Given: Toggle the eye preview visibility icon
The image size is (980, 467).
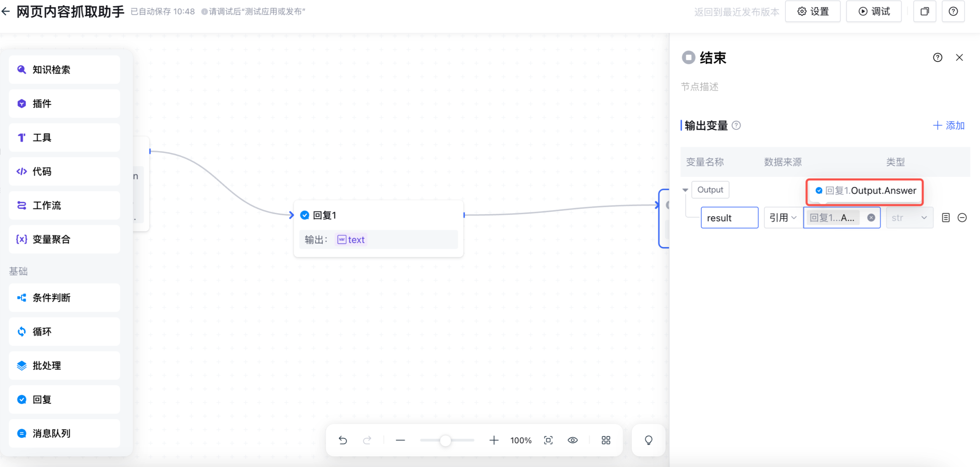Looking at the screenshot, I should coord(572,440).
